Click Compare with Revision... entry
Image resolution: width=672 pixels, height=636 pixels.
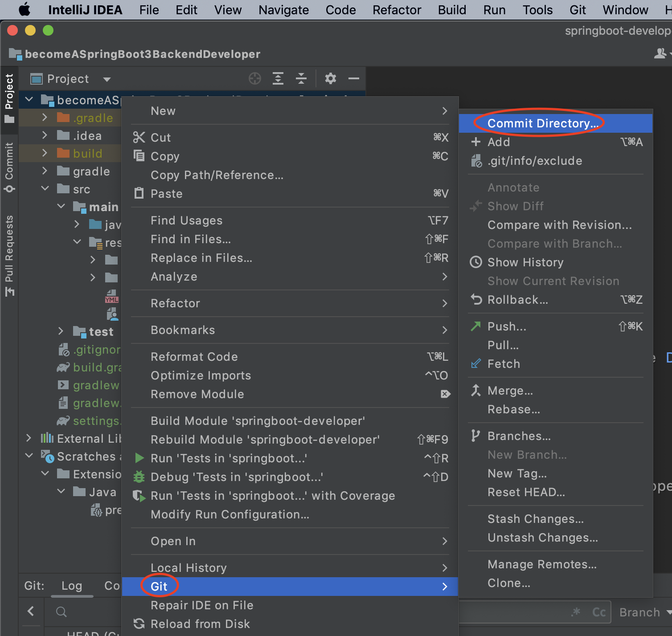(556, 225)
